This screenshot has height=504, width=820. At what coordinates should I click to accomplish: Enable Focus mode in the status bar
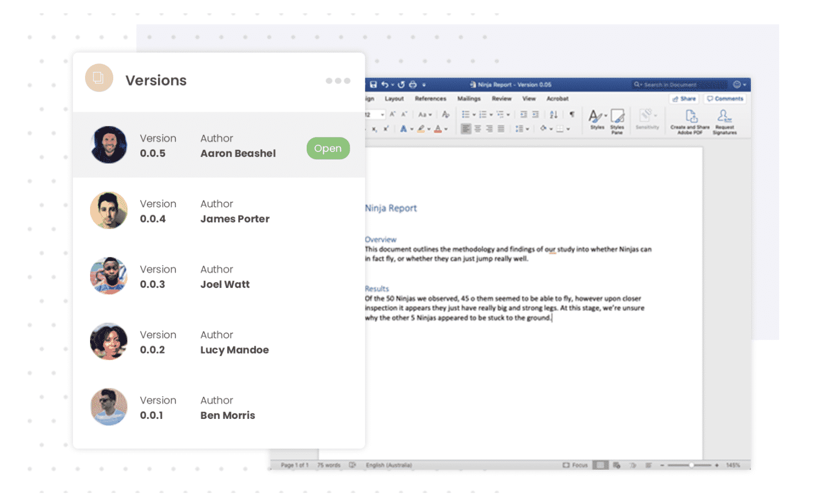coord(576,465)
